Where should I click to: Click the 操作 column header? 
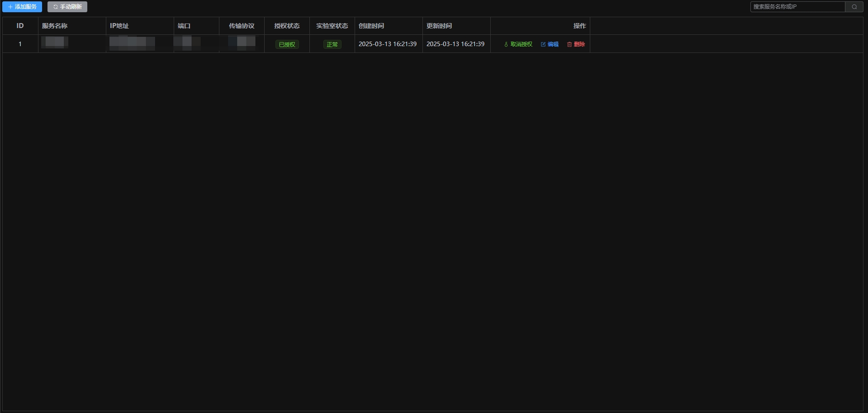click(579, 26)
